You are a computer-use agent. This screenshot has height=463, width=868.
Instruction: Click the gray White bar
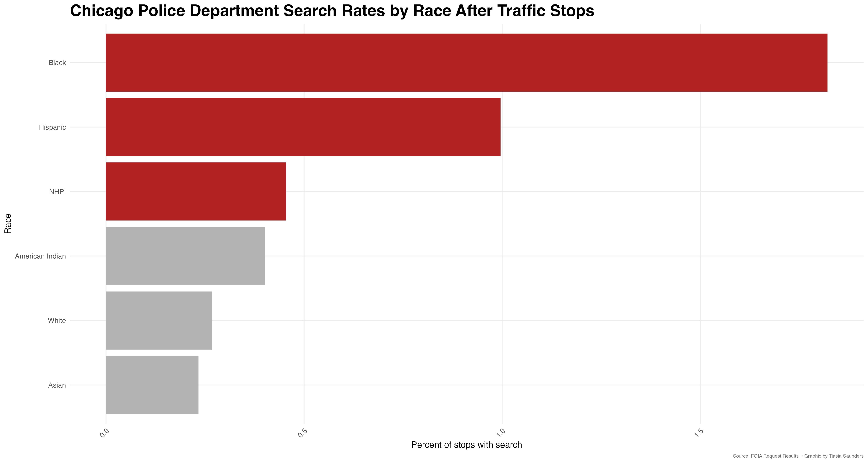point(159,320)
